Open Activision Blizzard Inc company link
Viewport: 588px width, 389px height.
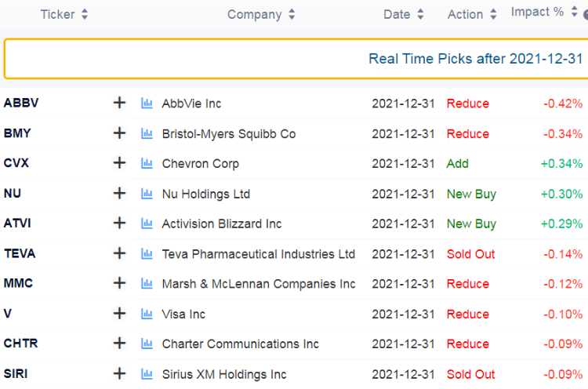coord(222,224)
